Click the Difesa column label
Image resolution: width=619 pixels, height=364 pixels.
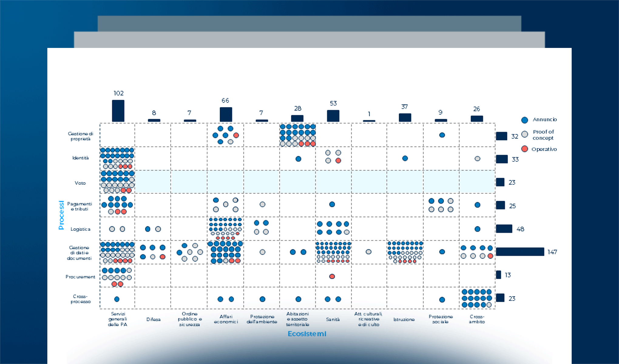pyautogui.click(x=153, y=319)
